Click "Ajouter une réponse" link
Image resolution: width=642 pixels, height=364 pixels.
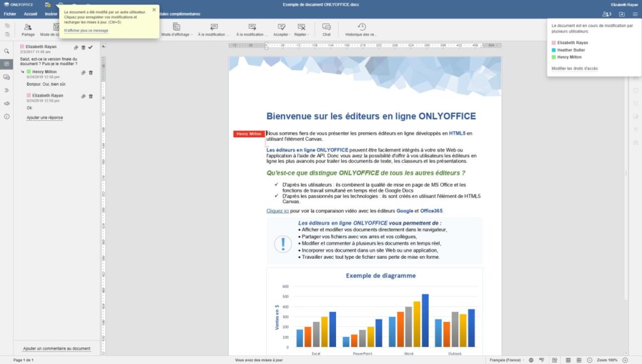tap(45, 118)
